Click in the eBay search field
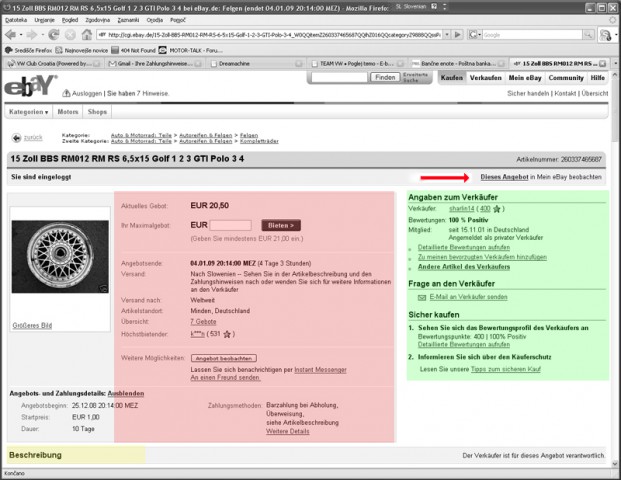This screenshot has width=621, height=480. [x=339, y=78]
